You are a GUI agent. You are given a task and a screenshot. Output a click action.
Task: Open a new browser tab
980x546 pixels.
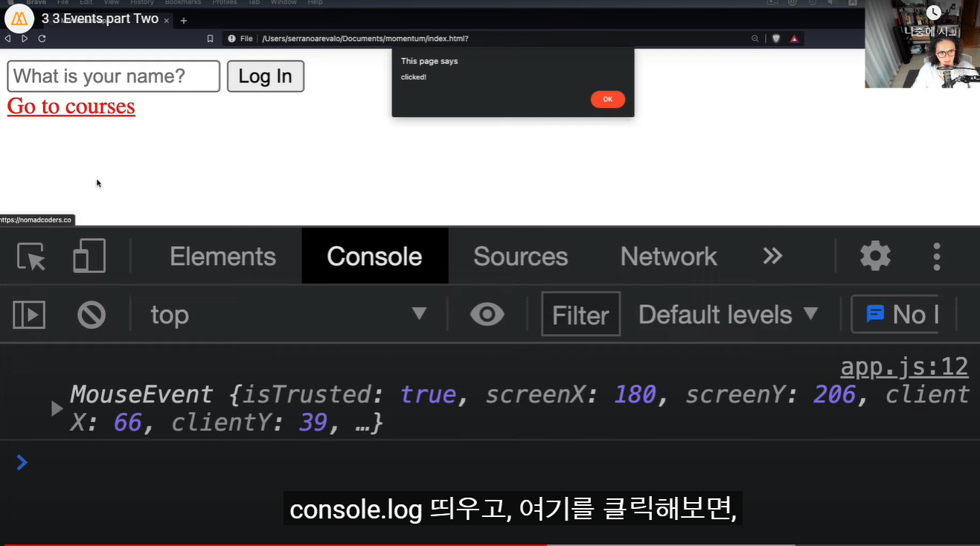pos(184,21)
